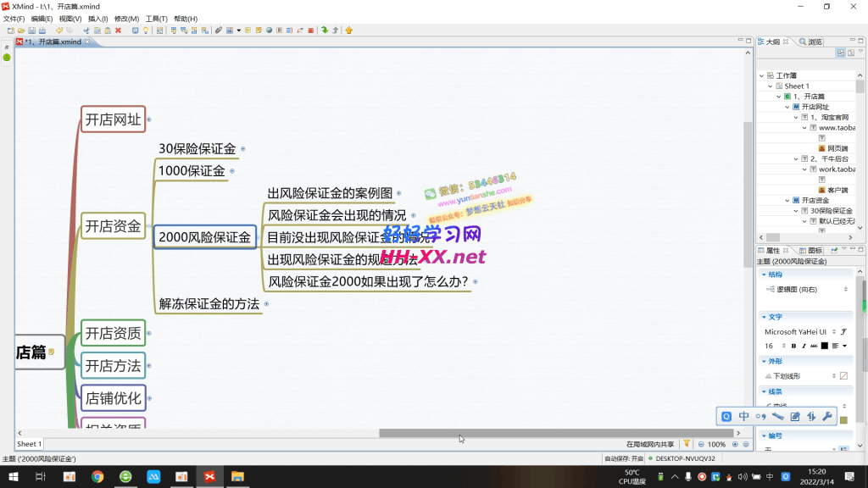The width and height of the screenshot is (868, 488).
Task: Select the 2000风险保证金 topic
Action: coord(205,237)
